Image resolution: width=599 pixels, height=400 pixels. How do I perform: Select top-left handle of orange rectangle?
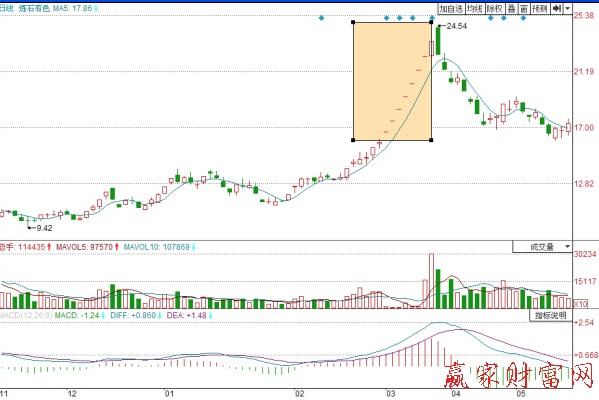(x=353, y=23)
